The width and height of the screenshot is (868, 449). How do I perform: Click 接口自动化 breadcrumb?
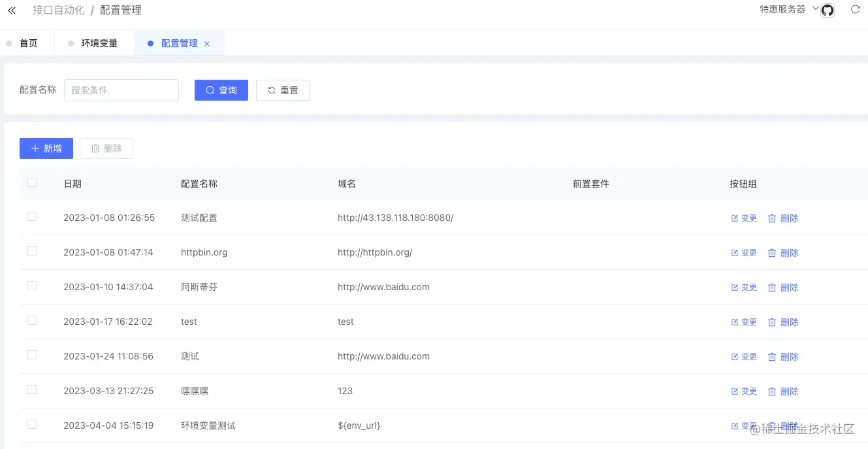[59, 10]
